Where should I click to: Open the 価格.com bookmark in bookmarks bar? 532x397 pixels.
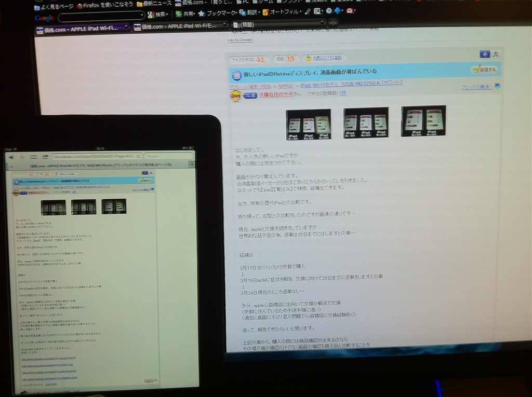[x=203, y=3]
